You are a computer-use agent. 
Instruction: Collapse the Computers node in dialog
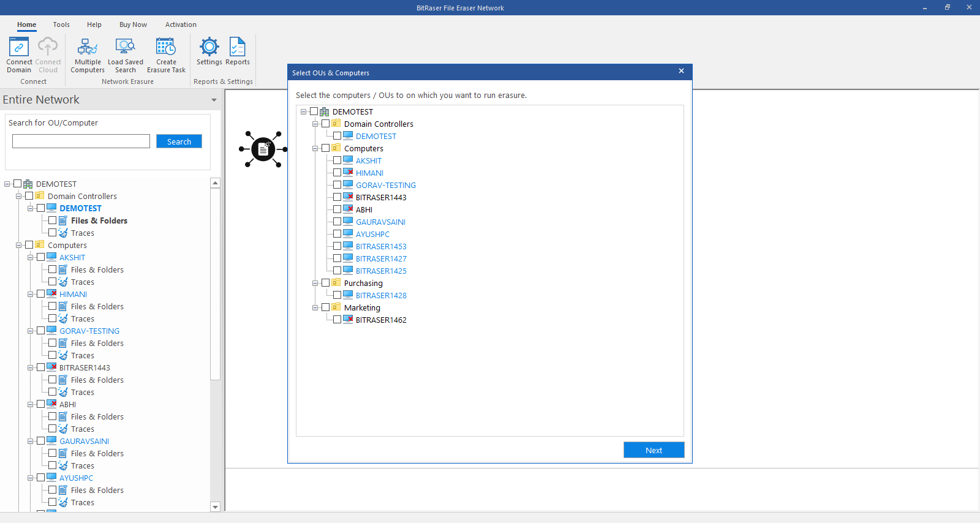(315, 148)
